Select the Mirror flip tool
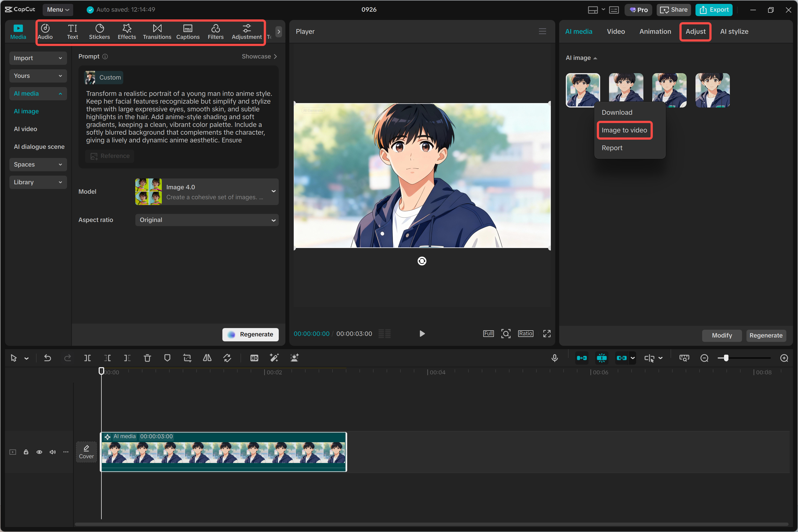 tap(207, 358)
